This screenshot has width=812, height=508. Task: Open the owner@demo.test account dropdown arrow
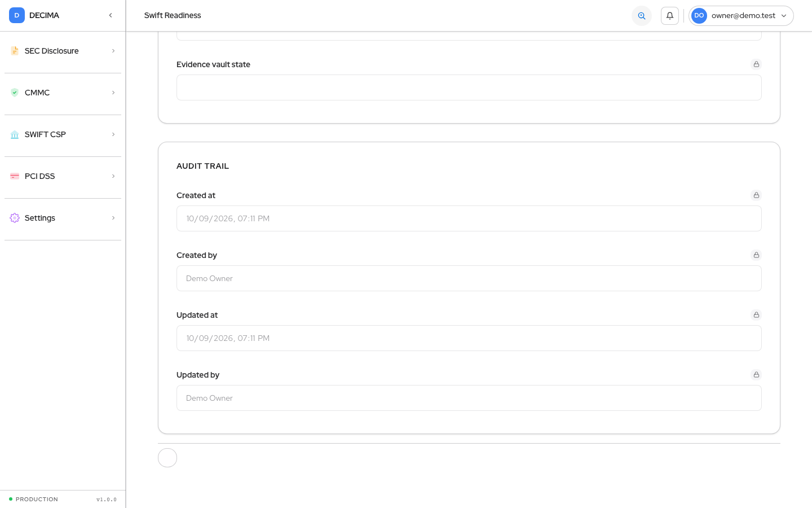pyautogui.click(x=784, y=16)
